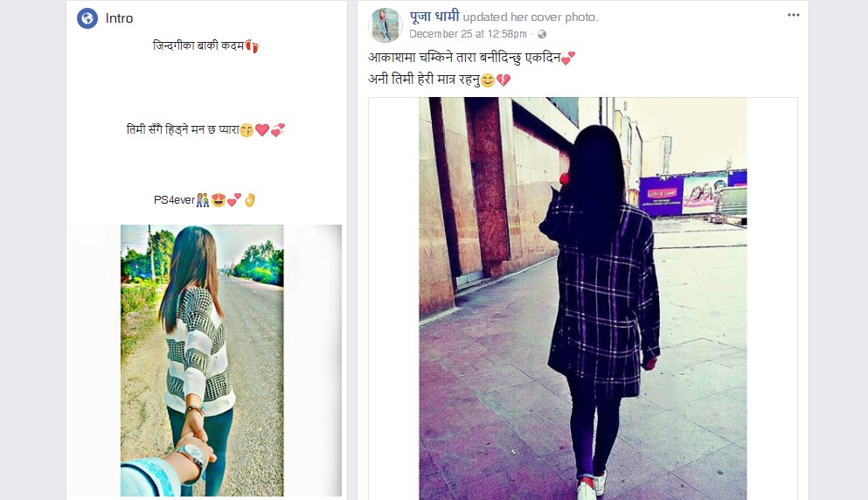Click the red heart emoji in intro bio
This screenshot has height=500, width=868.
[262, 130]
